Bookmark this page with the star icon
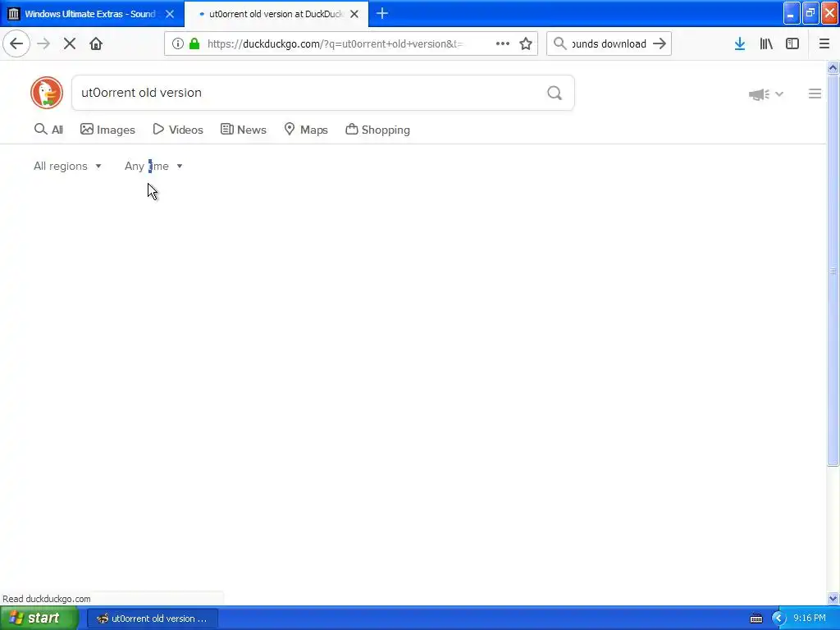 coord(526,44)
